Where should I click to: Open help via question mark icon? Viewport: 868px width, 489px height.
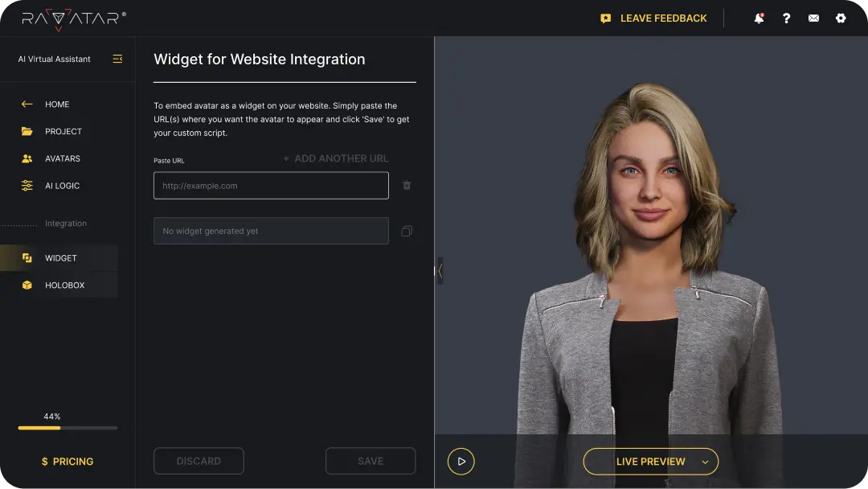[786, 18]
